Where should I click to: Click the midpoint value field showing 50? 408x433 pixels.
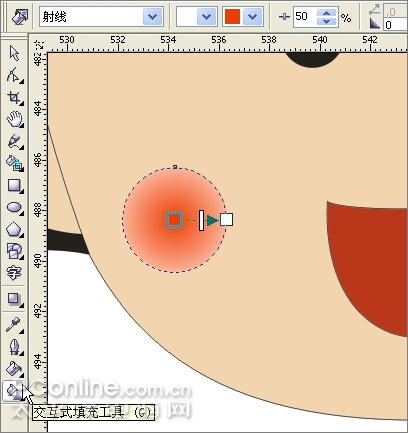[x=304, y=16]
